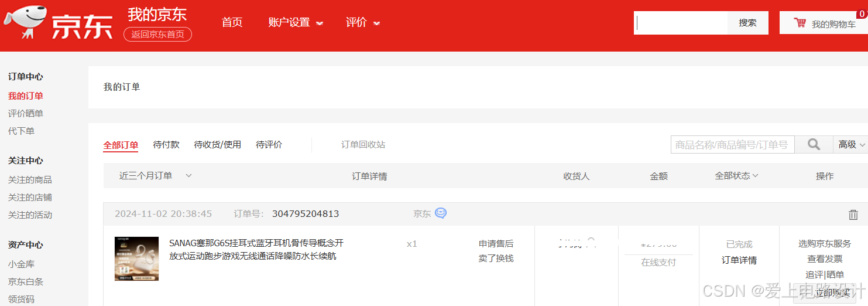Open 关注的活动 sidebar link
The height and width of the screenshot is (306, 868).
(x=30, y=215)
